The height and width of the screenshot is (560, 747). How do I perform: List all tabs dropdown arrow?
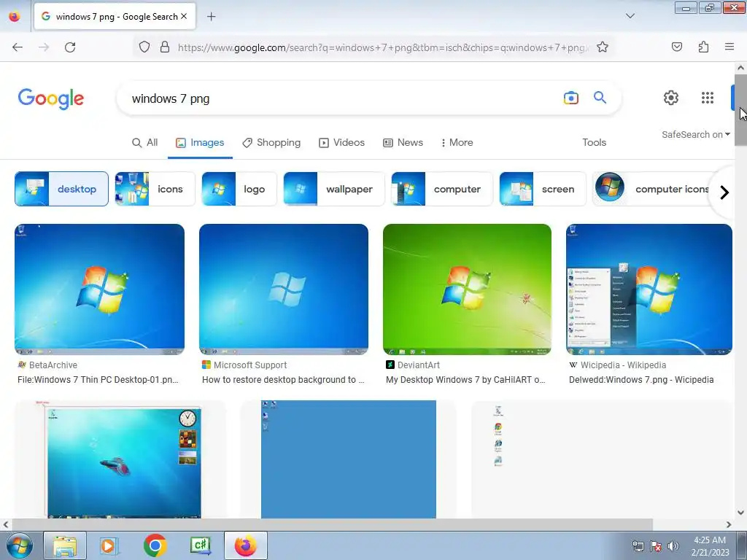click(x=630, y=16)
